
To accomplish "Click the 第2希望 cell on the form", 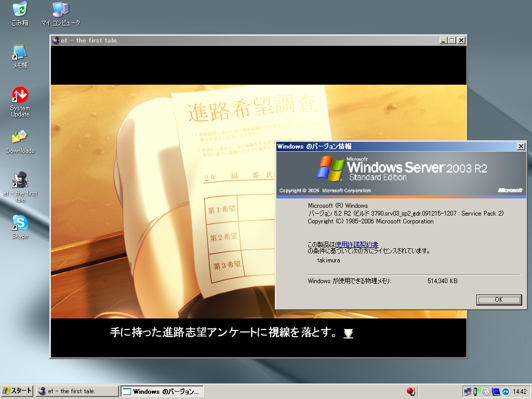I will click(223, 237).
